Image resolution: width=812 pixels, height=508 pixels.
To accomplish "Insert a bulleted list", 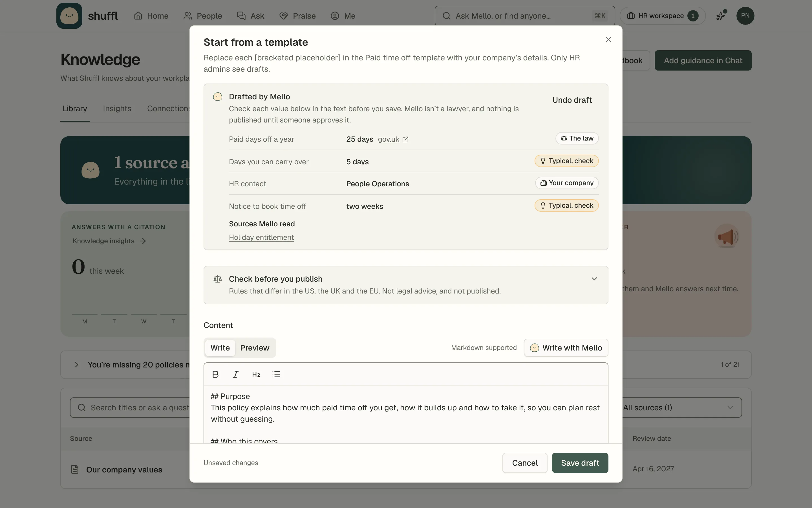I will tap(276, 374).
